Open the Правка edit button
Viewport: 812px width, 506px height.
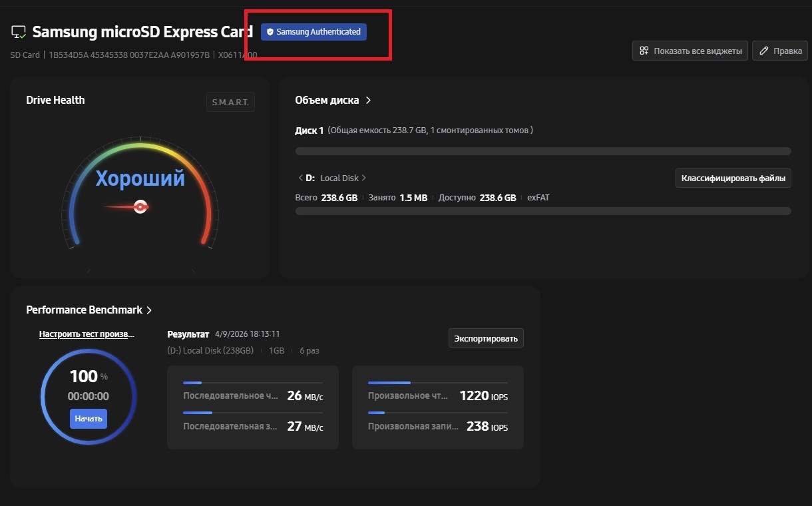click(780, 51)
